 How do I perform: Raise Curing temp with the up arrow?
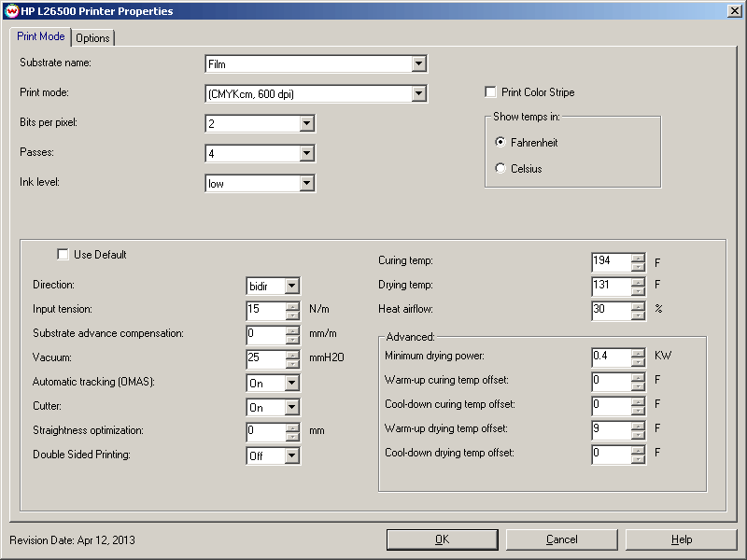pyautogui.click(x=638, y=258)
